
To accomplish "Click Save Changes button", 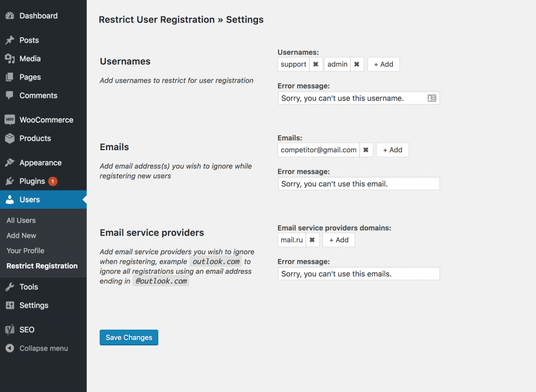I will click(x=129, y=338).
